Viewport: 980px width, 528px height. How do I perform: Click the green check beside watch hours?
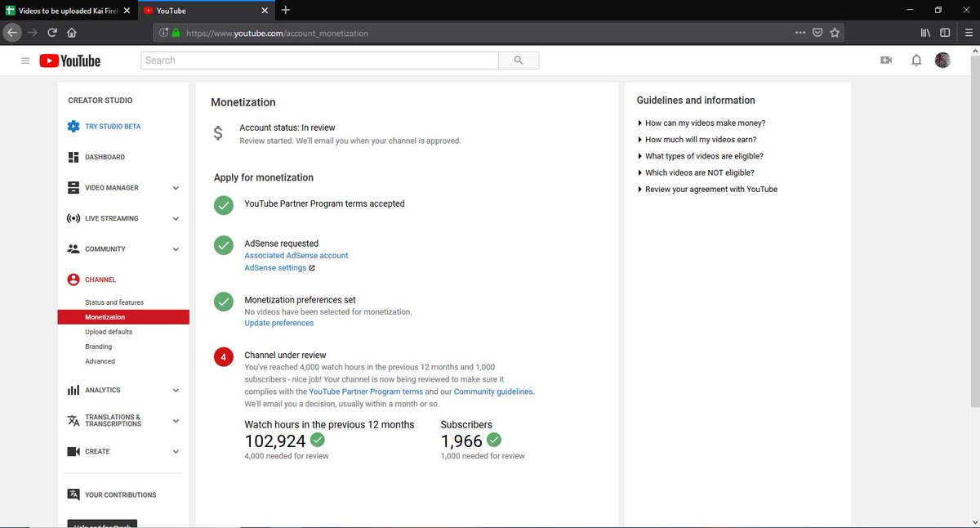[318, 440]
